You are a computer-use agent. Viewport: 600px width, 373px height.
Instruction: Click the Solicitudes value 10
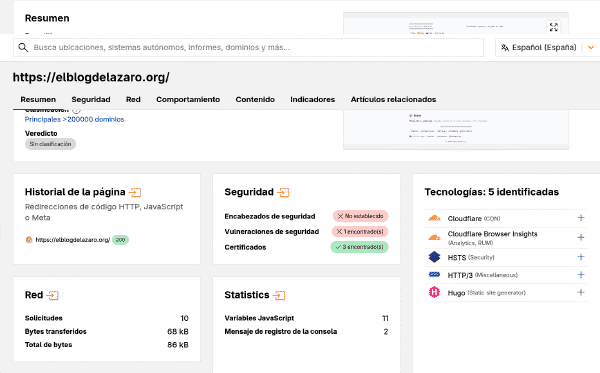click(184, 318)
